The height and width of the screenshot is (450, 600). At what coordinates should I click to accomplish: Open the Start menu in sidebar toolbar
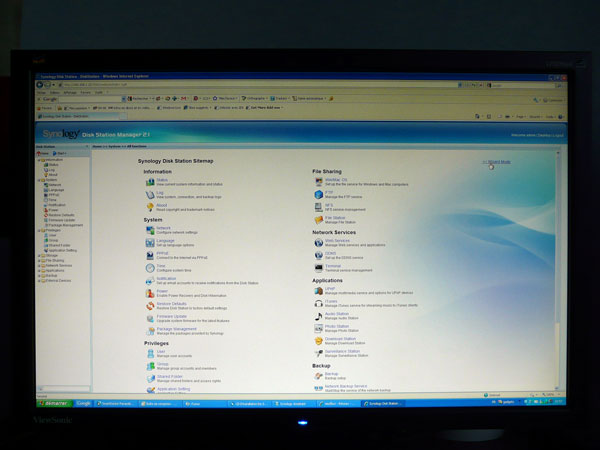[60, 153]
